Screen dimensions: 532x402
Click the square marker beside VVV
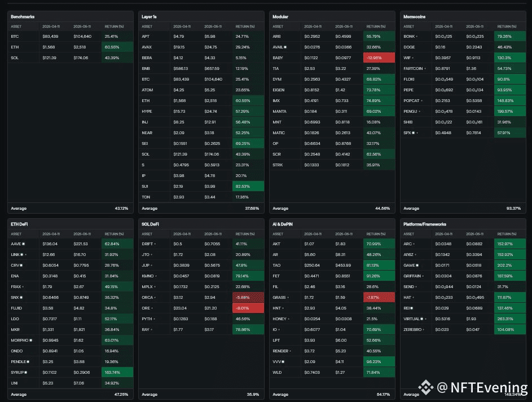pyautogui.click(x=283, y=361)
